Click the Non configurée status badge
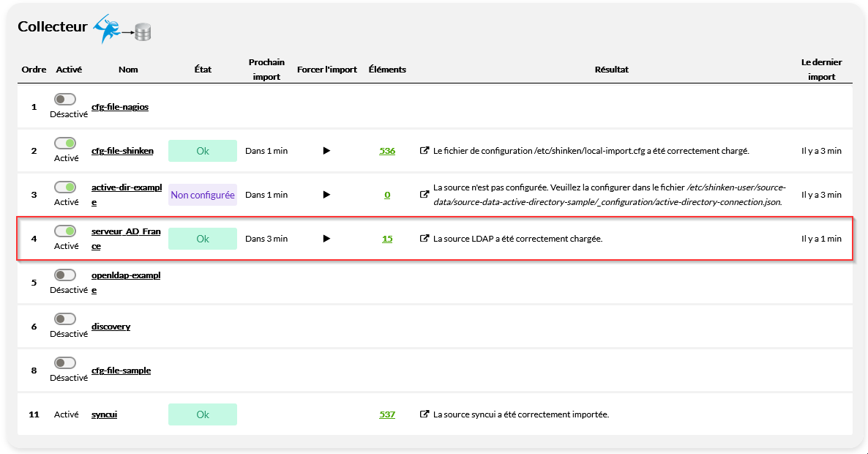 pyautogui.click(x=203, y=195)
